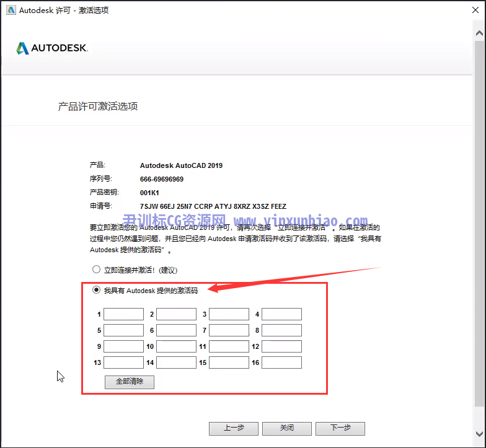
Task: Click the scrollbar down arrow
Action: 480,434
